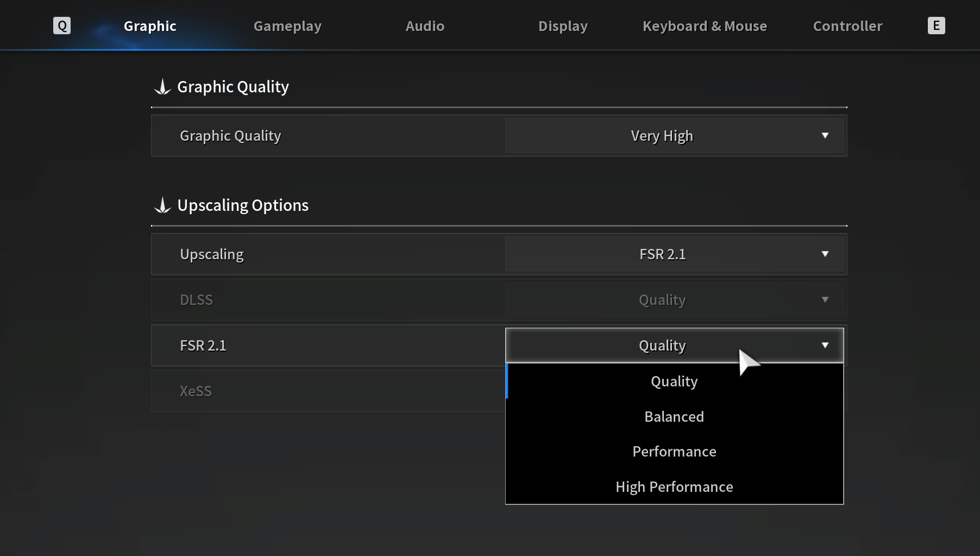980x556 pixels.
Task: Click the disabled DLSS dropdown arrow
Action: tap(825, 299)
